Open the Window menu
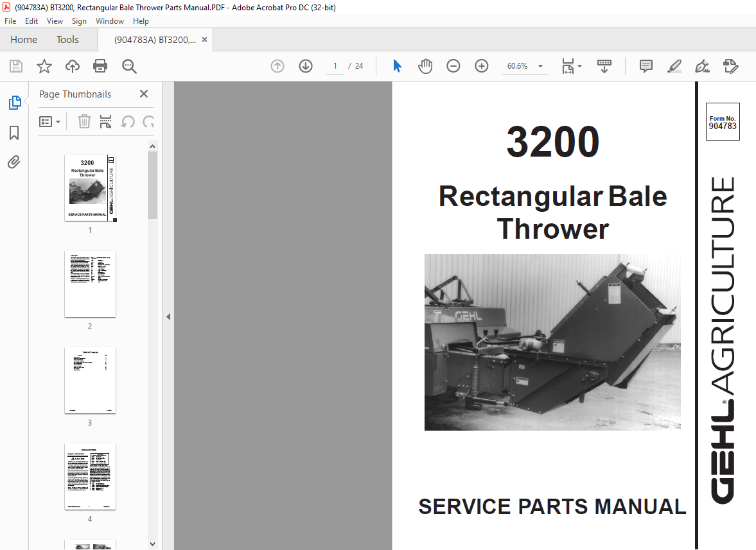Image resolution: width=756 pixels, height=550 pixels. [109, 21]
